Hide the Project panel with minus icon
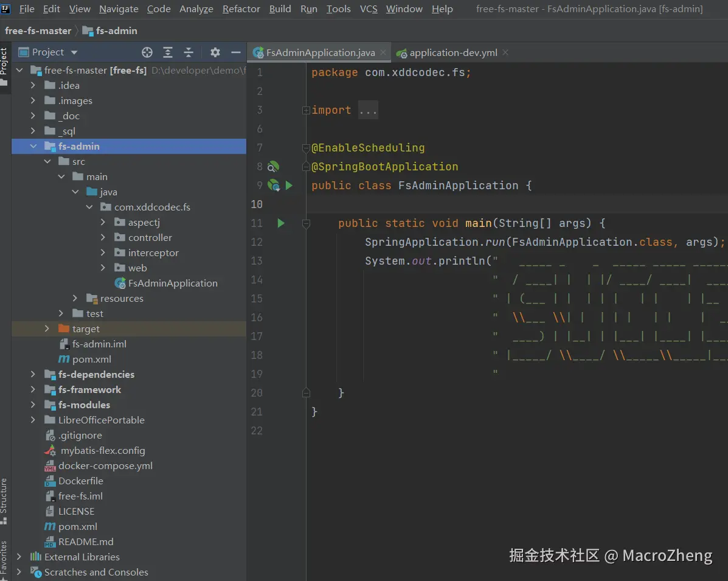The image size is (728, 581). (x=236, y=52)
